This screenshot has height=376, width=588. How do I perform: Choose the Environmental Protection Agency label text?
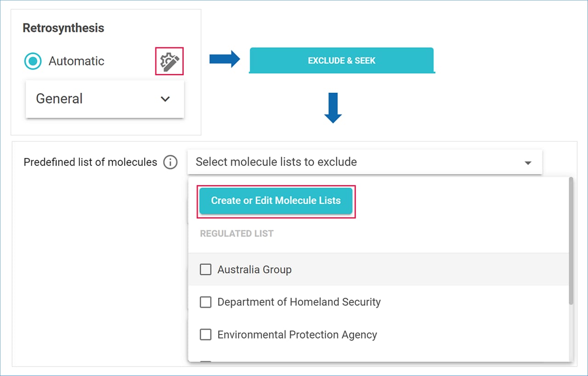pyautogui.click(x=297, y=335)
